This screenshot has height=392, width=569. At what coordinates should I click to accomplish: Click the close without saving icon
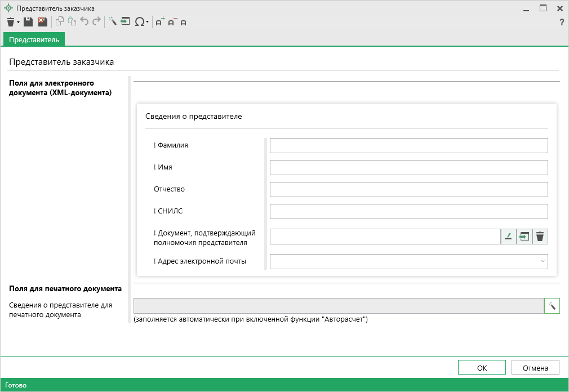click(x=43, y=22)
